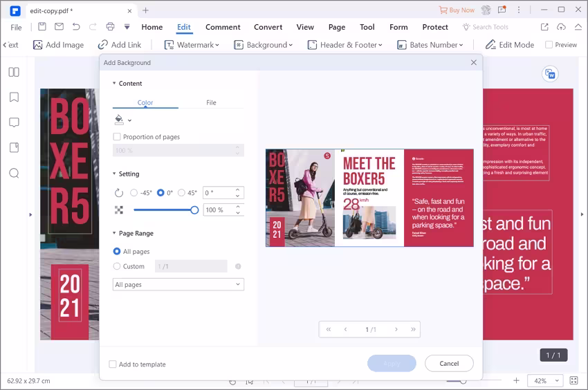Select the -45° rotation radio button
Image resolution: width=588 pixels, height=390 pixels.
point(134,193)
